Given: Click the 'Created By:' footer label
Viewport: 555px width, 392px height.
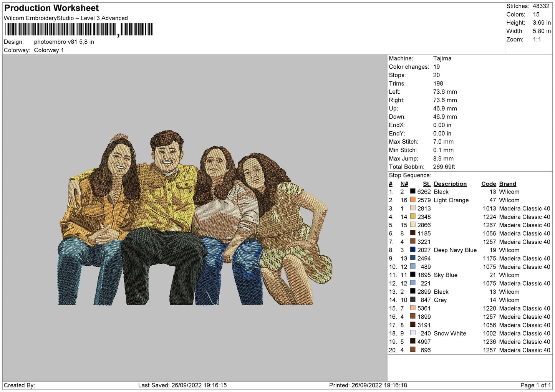Looking at the screenshot, I should [19, 385].
